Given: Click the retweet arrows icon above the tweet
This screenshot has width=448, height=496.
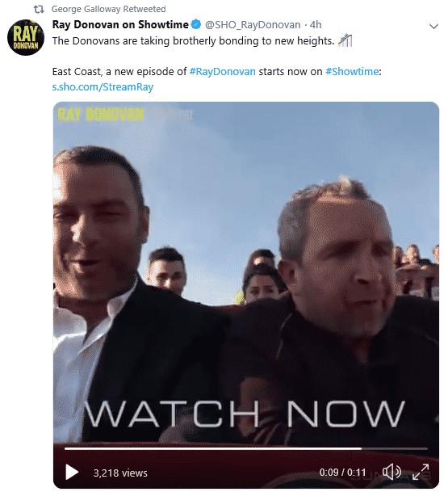Looking at the screenshot, I should tap(39, 9).
